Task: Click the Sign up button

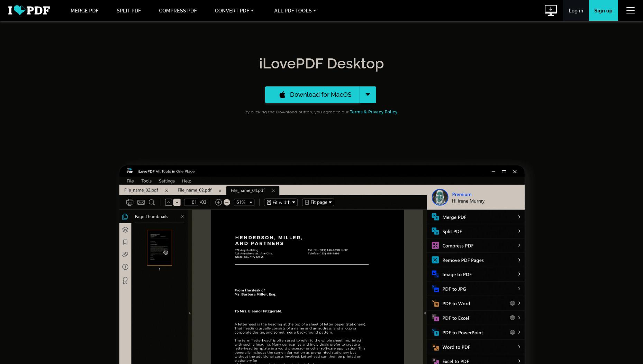Action: 603,10
